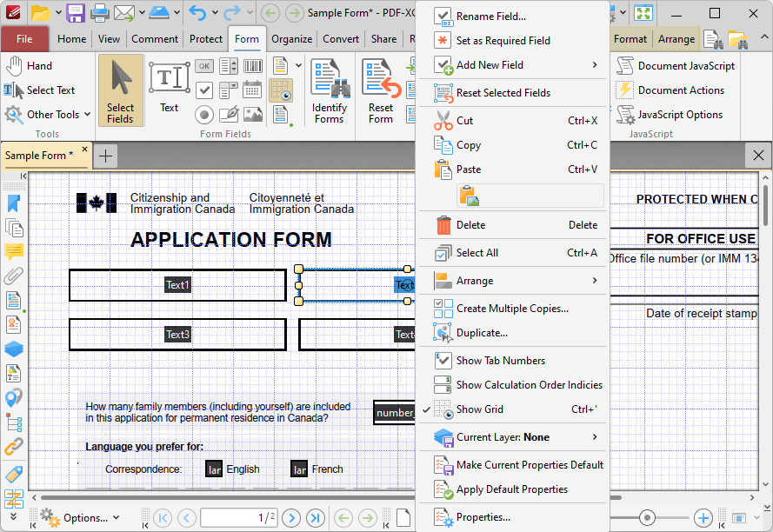This screenshot has height=532, width=773.
Task: Select the Hand tool
Action: tap(30, 65)
